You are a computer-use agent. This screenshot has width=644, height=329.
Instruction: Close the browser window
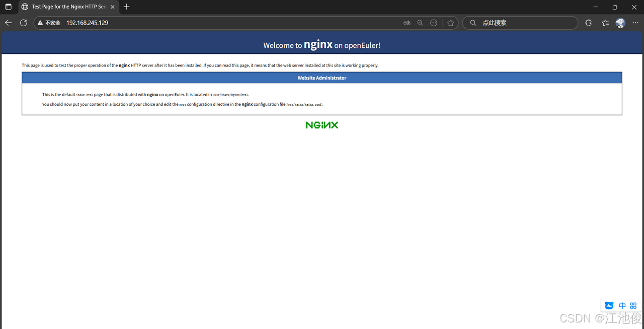click(x=634, y=7)
